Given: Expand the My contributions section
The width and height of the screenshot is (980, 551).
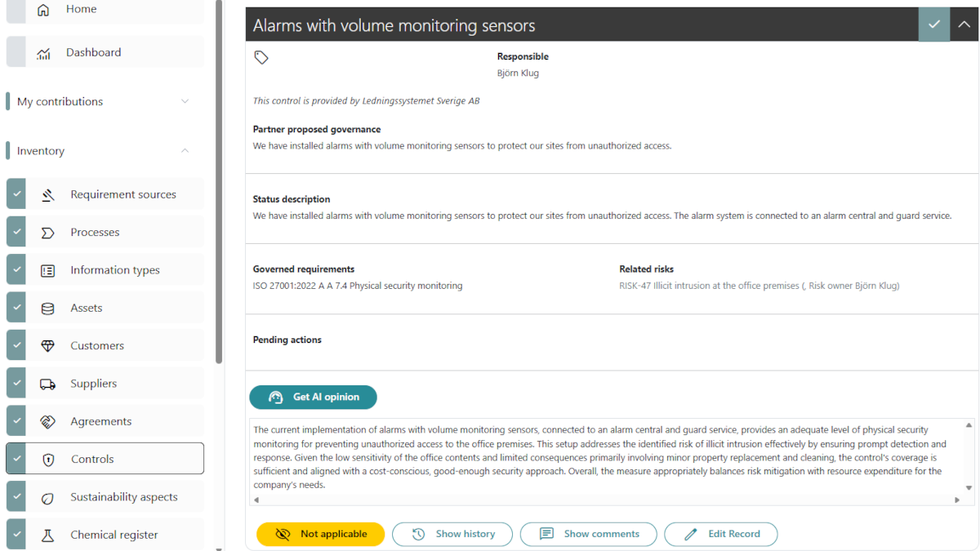Looking at the screenshot, I should [185, 101].
